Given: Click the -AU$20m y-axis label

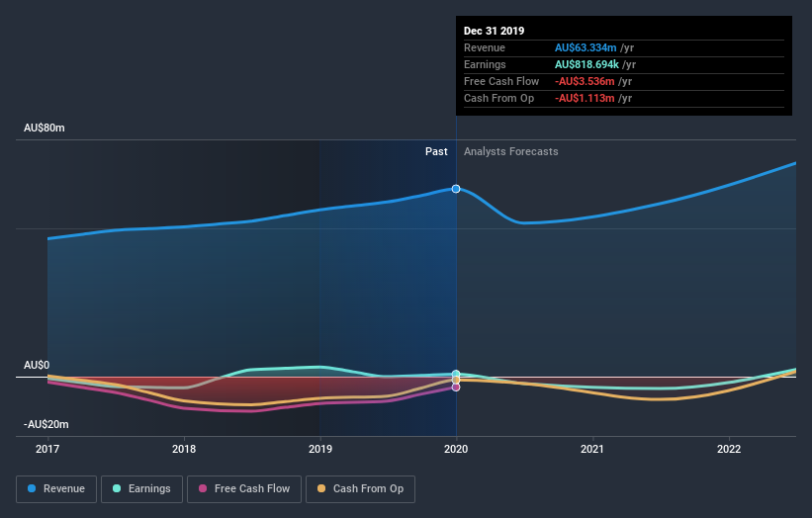Looking at the screenshot, I should click(46, 424).
